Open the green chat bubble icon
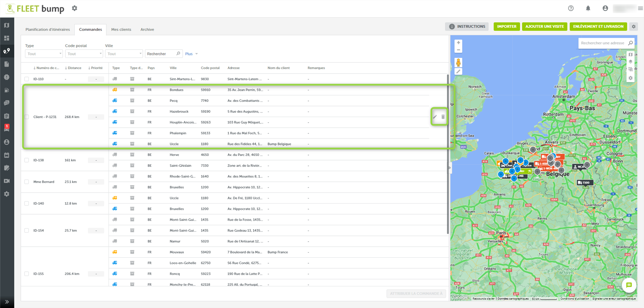 click(x=629, y=285)
